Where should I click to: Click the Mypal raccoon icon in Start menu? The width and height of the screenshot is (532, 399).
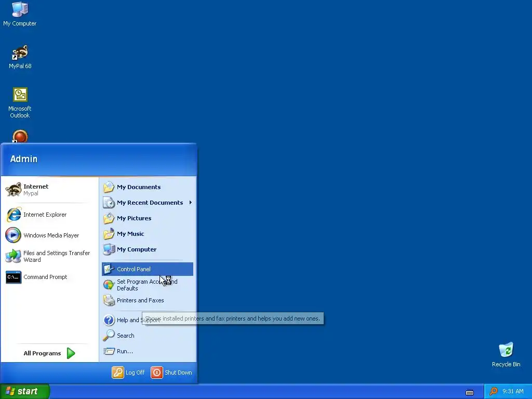point(14,189)
